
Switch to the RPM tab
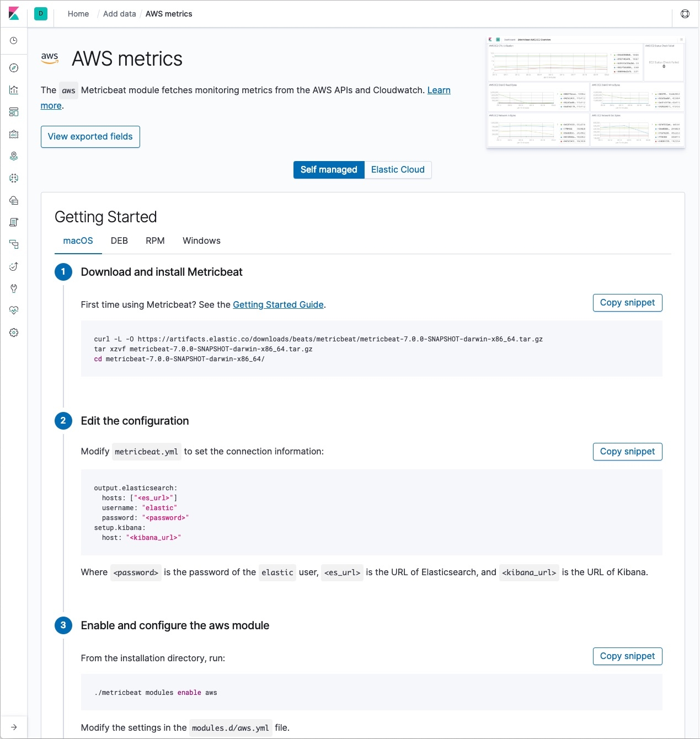(156, 241)
